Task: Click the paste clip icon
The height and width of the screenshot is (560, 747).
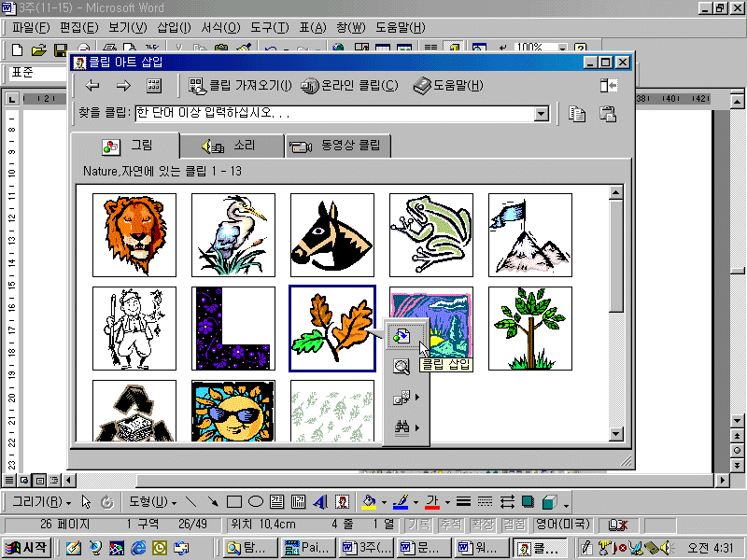Action: point(608,114)
